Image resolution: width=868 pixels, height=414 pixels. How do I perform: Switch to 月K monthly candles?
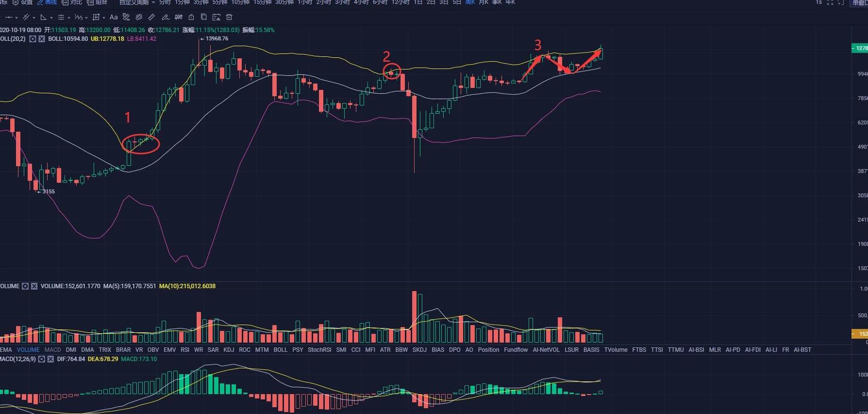pos(484,2)
